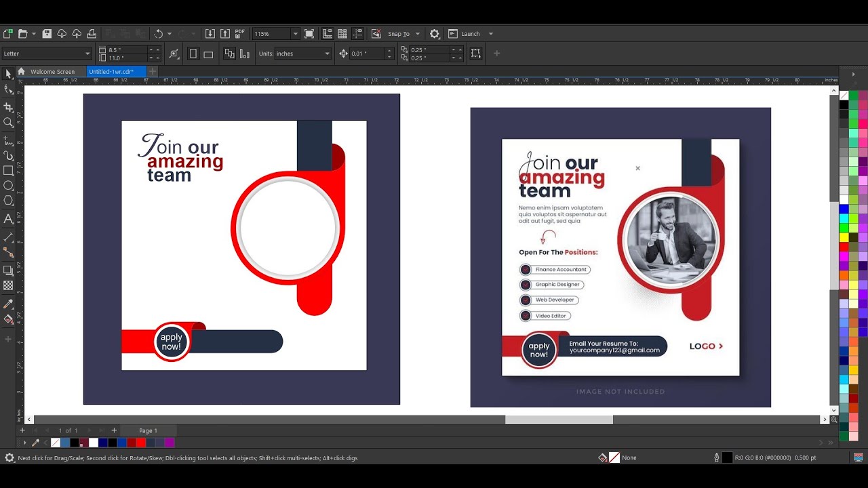The width and height of the screenshot is (868, 488).
Task: Click the Fill None indicator
Action: point(614,457)
